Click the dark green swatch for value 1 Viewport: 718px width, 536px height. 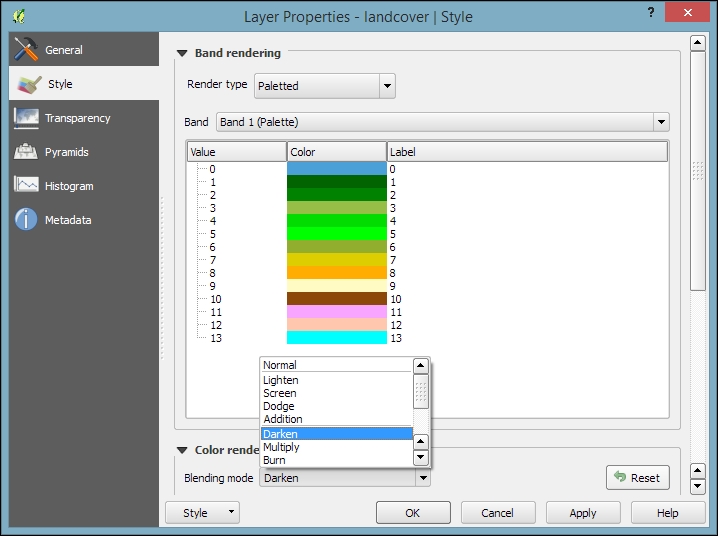337,182
